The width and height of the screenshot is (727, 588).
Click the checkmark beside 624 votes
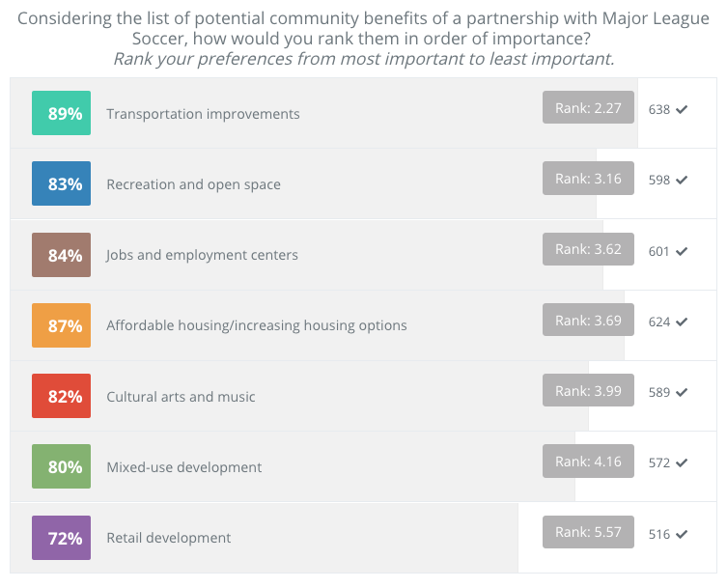tap(682, 322)
